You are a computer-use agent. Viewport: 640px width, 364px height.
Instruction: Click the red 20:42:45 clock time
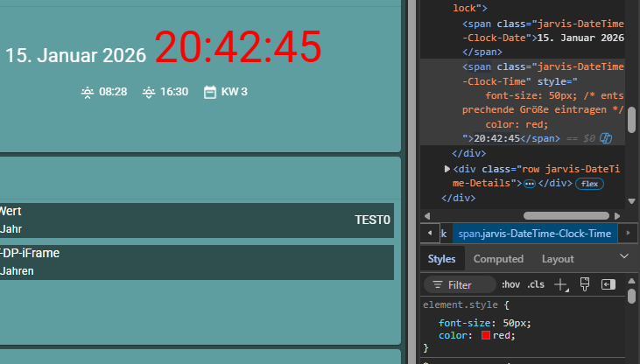(x=238, y=47)
